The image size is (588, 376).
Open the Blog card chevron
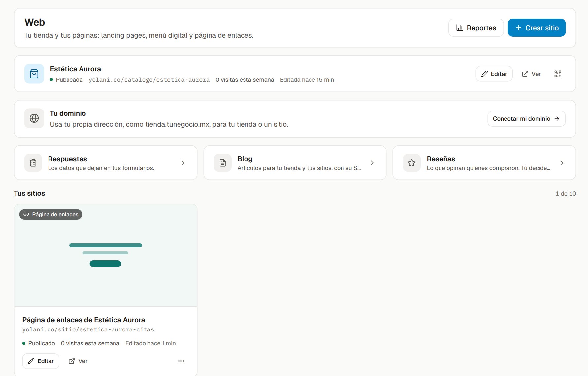(x=372, y=163)
